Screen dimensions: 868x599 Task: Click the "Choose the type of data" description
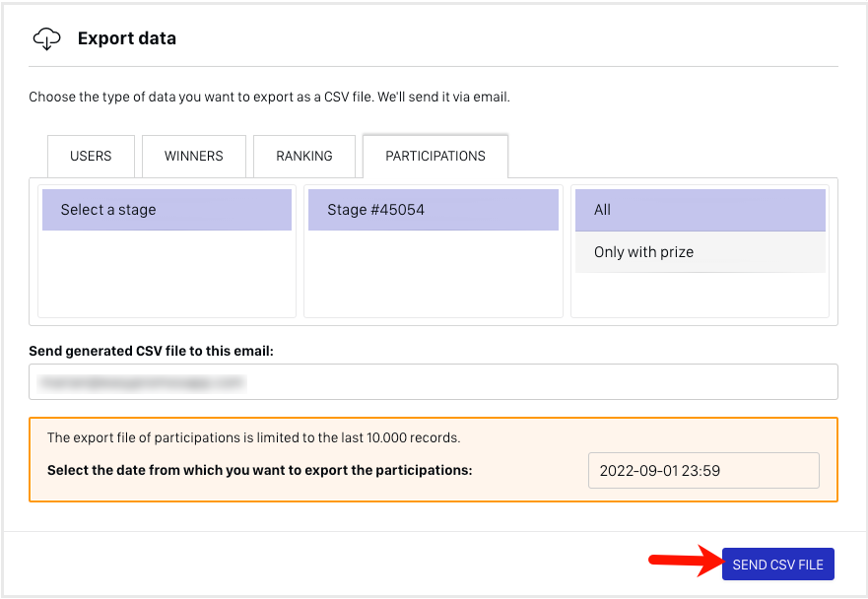point(269,98)
